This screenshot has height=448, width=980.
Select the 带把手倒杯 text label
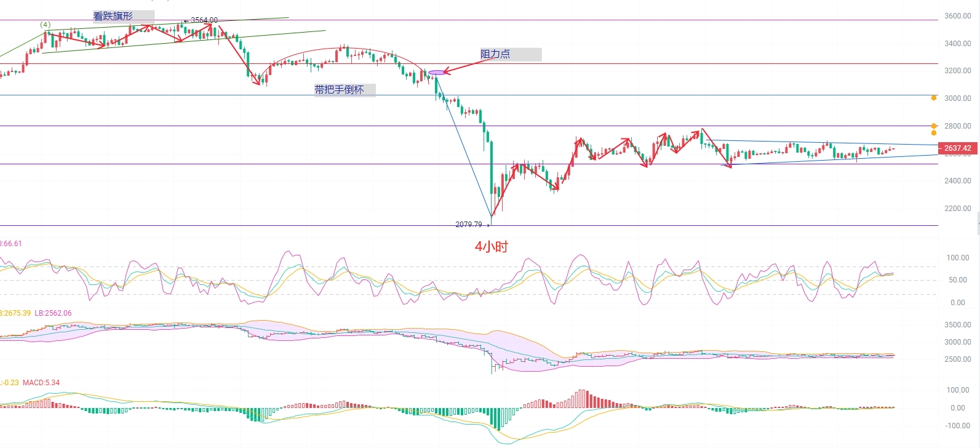[340, 90]
